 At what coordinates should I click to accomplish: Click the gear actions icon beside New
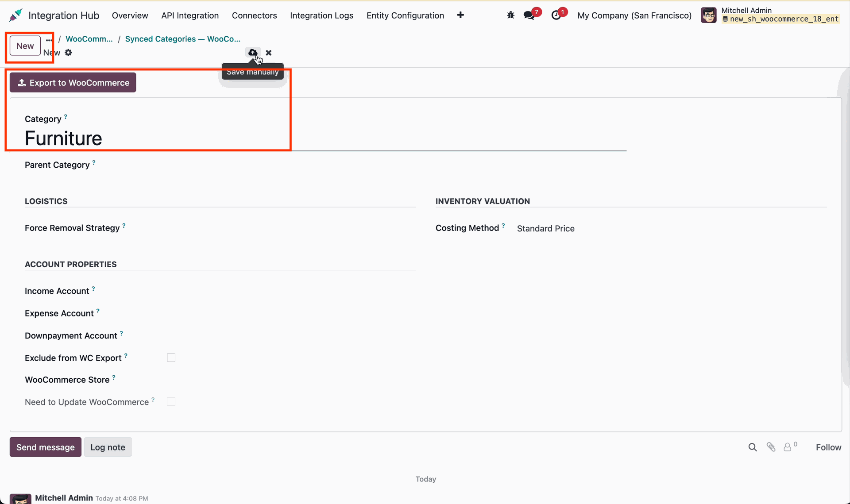click(68, 53)
